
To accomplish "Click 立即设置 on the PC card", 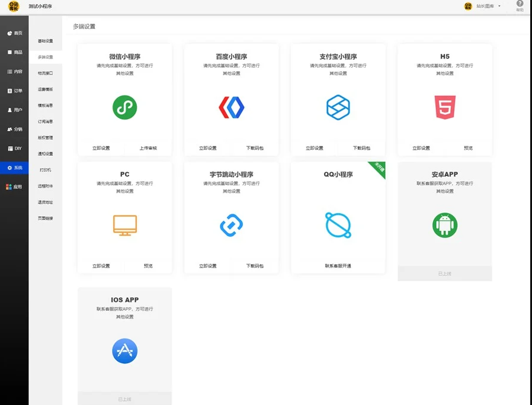I will (x=101, y=266).
